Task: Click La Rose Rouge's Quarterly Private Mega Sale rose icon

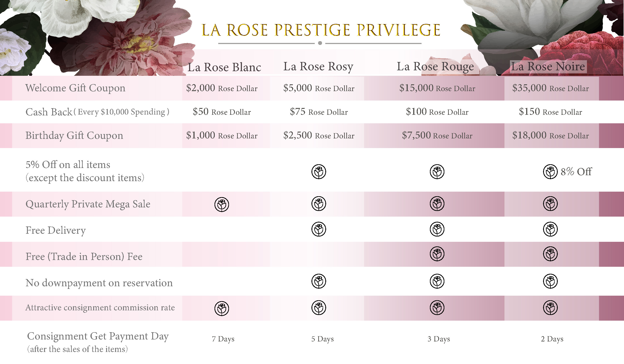Action: tap(437, 204)
